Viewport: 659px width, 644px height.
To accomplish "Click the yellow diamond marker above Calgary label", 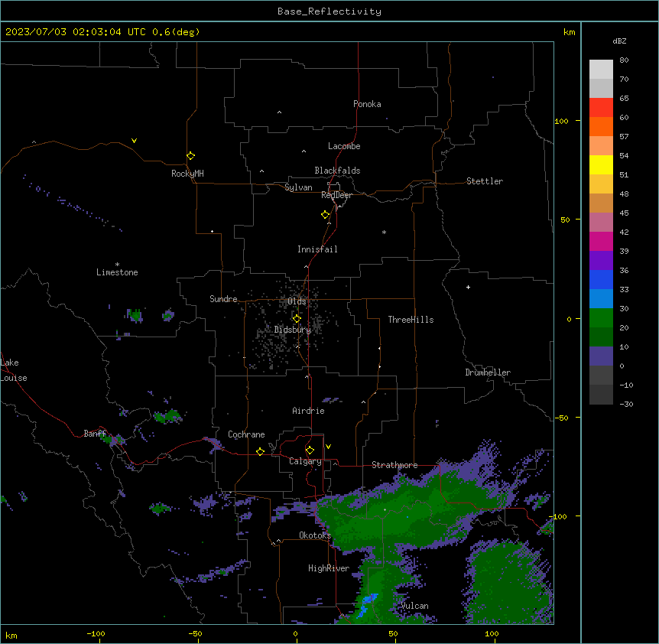I will click(x=310, y=450).
